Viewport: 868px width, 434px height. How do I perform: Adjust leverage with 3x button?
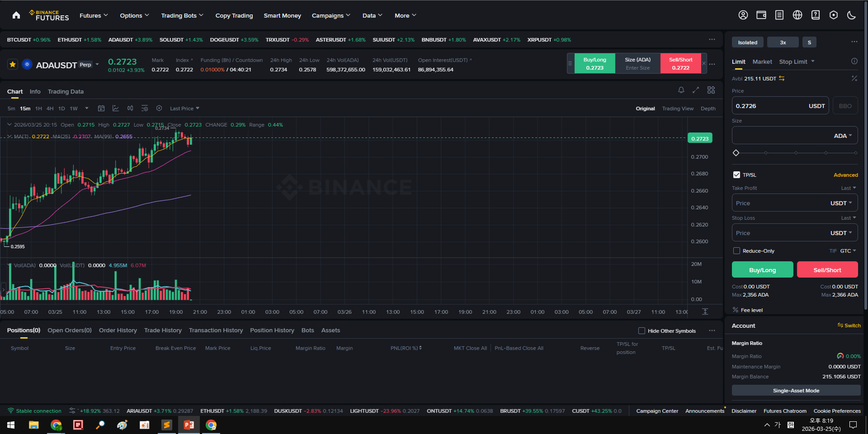[783, 42]
